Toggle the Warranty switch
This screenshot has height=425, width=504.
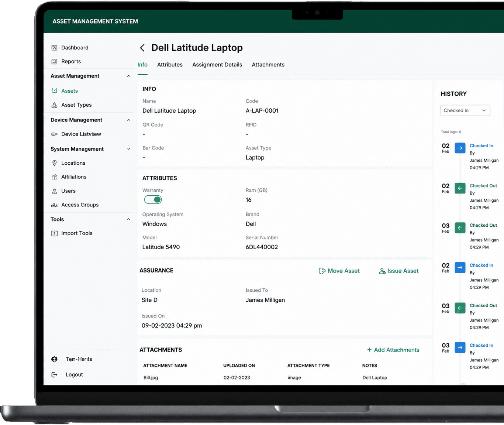tap(153, 200)
